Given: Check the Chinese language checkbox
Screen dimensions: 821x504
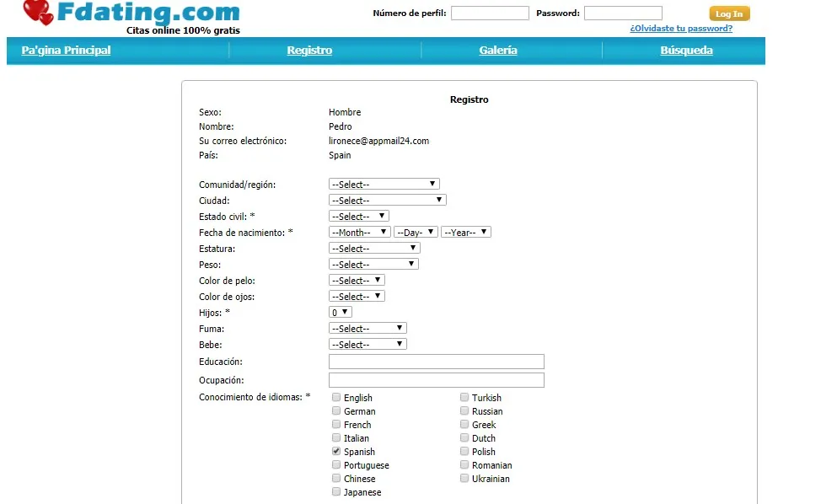Looking at the screenshot, I should tap(336, 478).
